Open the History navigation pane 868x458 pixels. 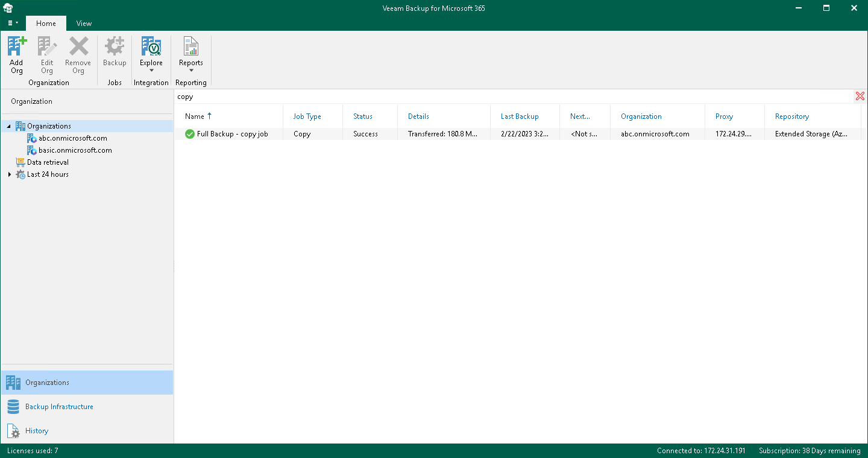pos(87,431)
